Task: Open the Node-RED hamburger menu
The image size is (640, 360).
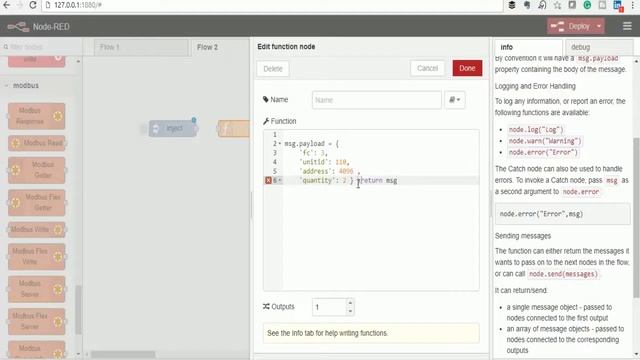Action: point(627,26)
